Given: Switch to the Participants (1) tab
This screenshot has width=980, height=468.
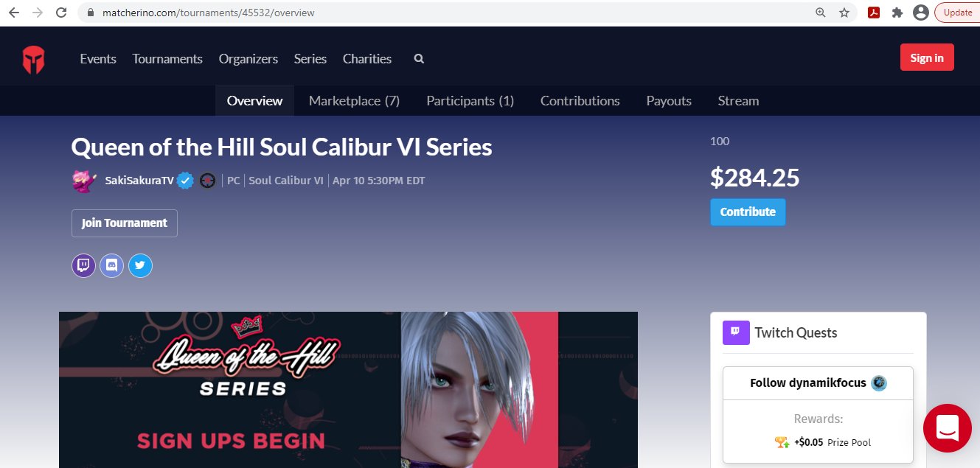Looking at the screenshot, I should [470, 101].
